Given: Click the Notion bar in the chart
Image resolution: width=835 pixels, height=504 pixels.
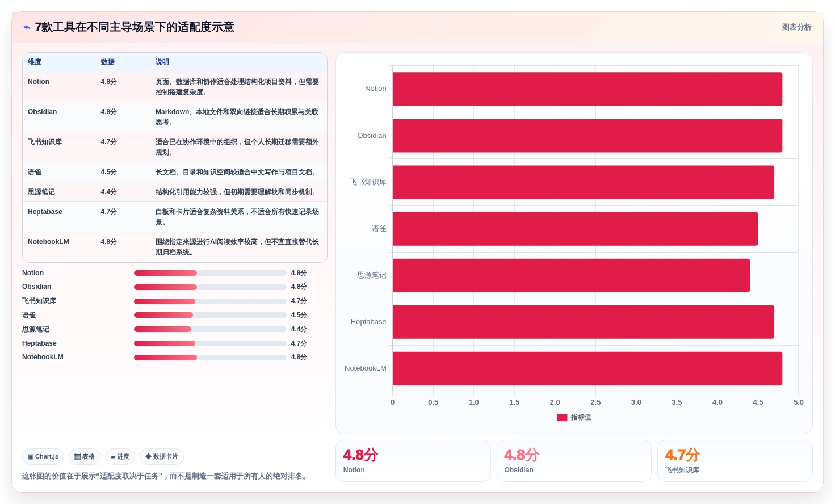Looking at the screenshot, I should tap(588, 89).
